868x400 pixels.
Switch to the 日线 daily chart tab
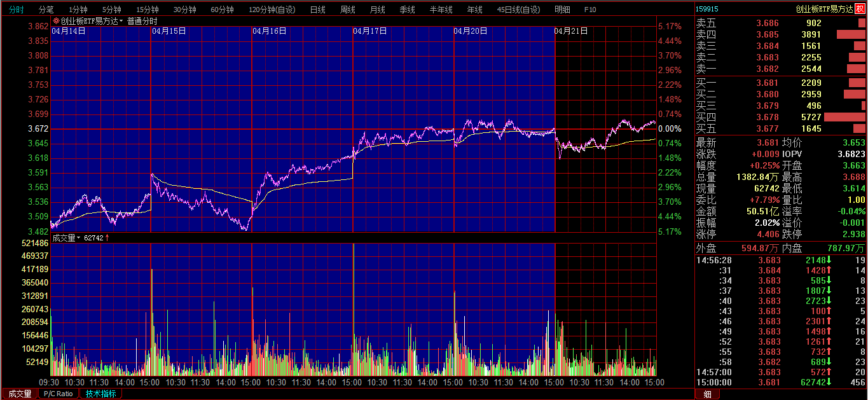coord(317,10)
